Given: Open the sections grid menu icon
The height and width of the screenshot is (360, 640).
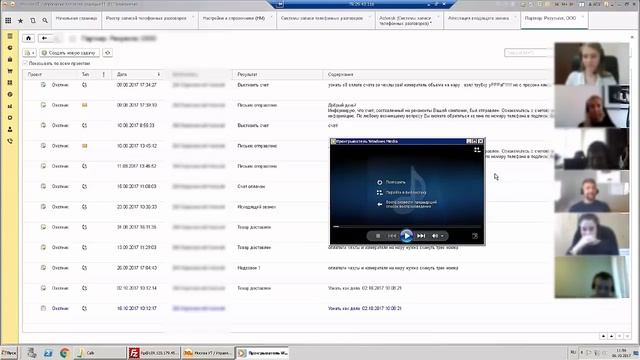Looking at the screenshot, I should pos(8,20).
